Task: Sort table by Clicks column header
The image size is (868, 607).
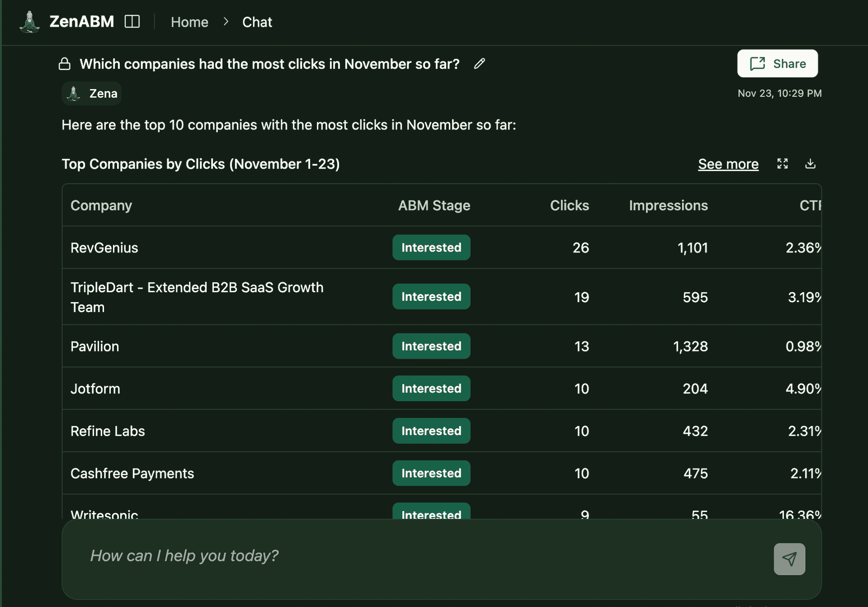Action: coord(569,205)
